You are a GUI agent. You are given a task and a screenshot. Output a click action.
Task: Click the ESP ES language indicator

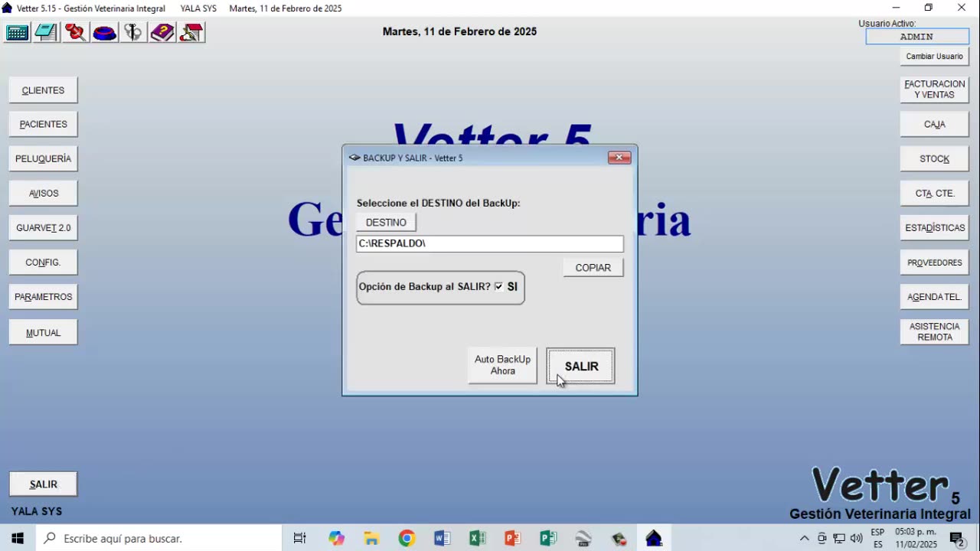(877, 539)
